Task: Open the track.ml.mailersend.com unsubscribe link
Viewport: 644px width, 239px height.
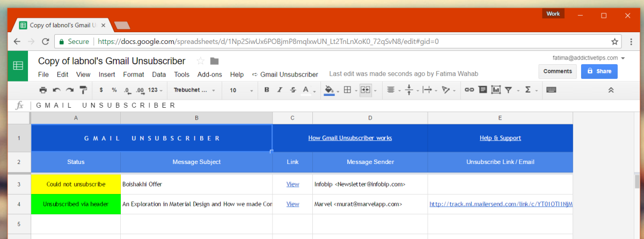Action: (501, 204)
